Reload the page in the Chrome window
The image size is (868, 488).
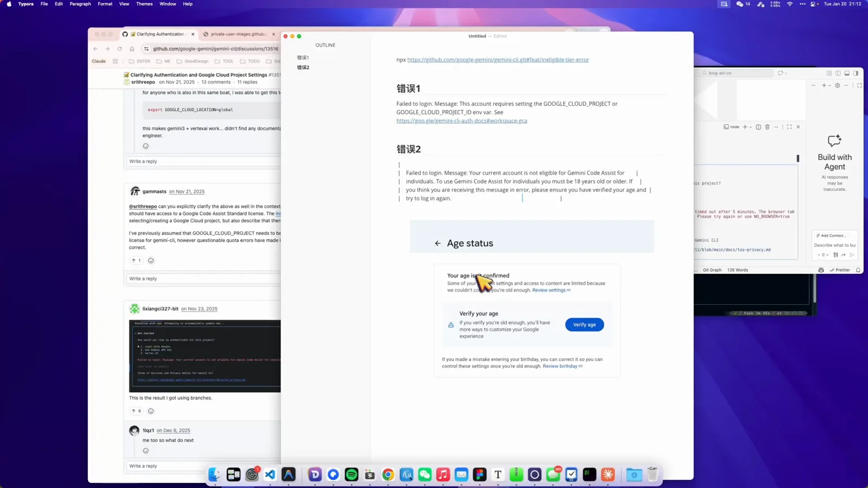click(120, 49)
